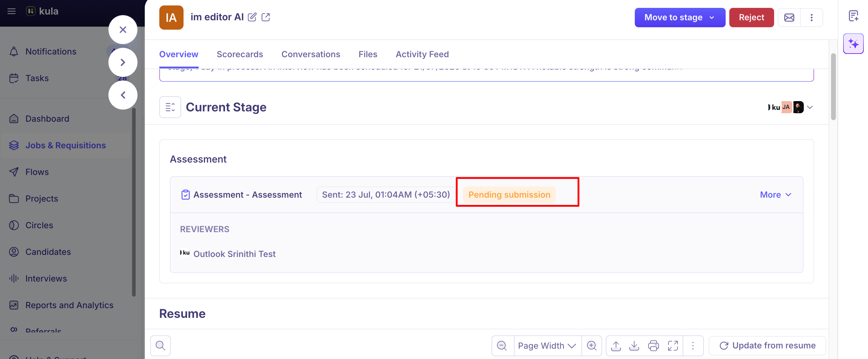Download the resume file
Viewport: 868px width, 359px height.
pos(634,345)
